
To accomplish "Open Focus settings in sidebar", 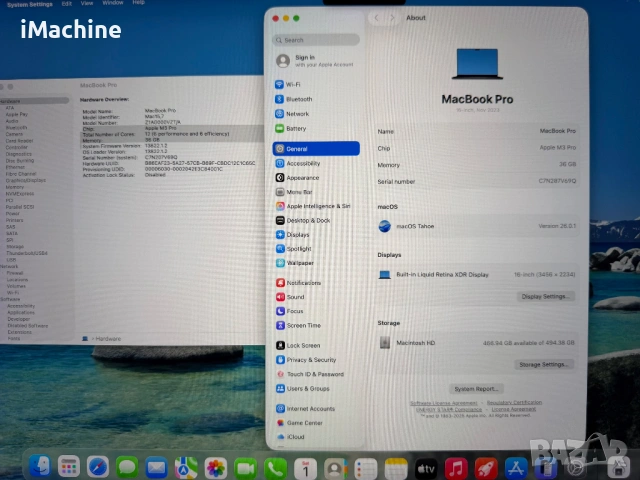I will coord(289,311).
